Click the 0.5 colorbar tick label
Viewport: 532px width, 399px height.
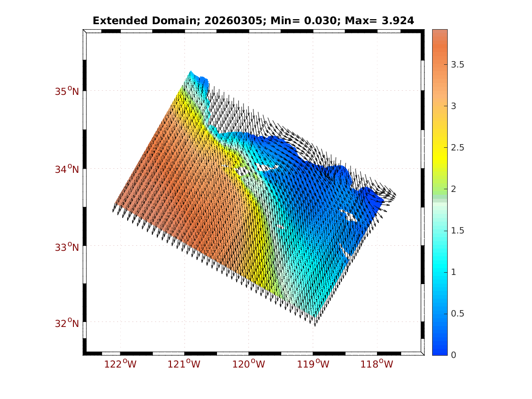tap(457, 314)
